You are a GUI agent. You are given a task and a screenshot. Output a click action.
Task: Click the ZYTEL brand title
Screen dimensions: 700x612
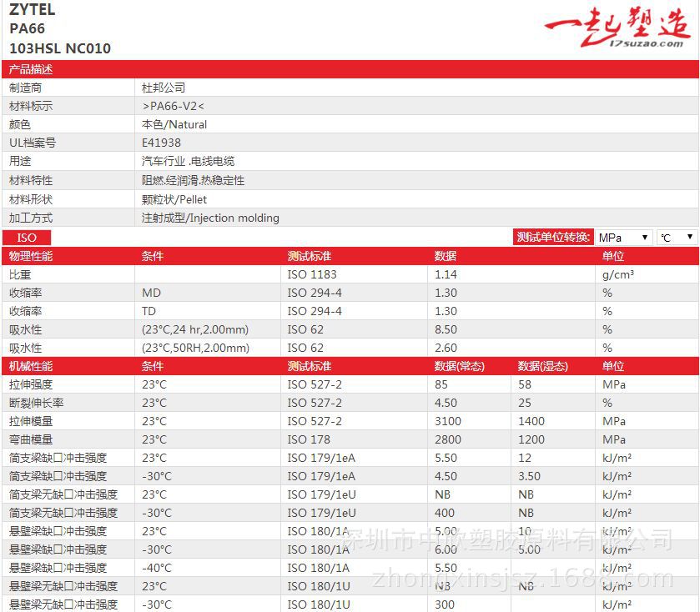click(33, 9)
